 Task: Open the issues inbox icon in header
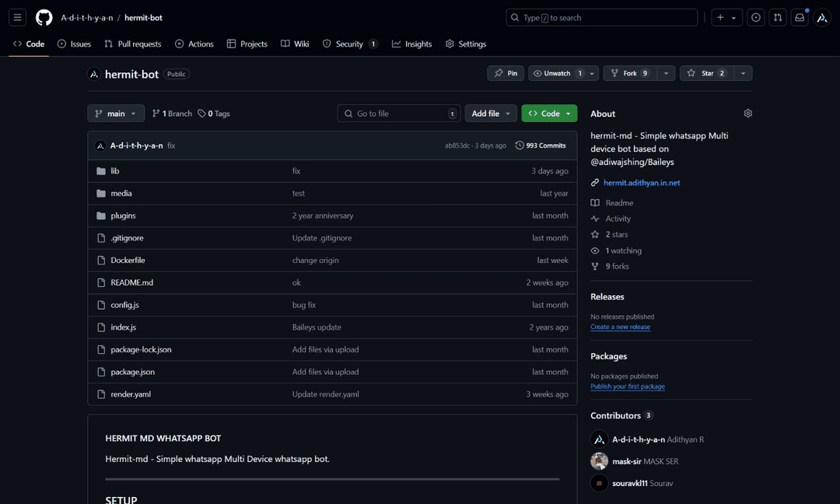(x=755, y=18)
